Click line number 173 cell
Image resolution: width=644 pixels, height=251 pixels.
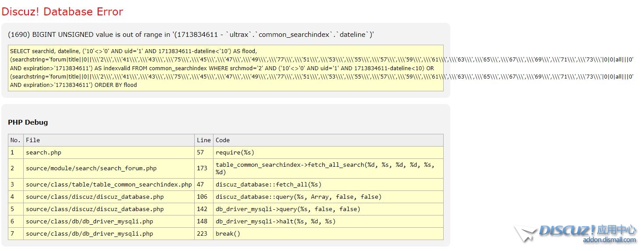202,168
